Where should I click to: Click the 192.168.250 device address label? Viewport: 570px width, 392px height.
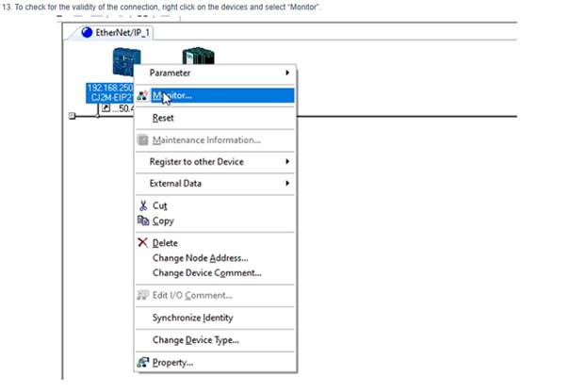110,88
